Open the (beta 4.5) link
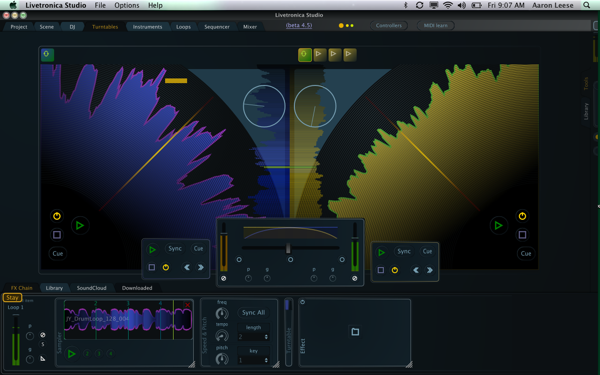Viewport: 600px width, 375px height. click(299, 25)
